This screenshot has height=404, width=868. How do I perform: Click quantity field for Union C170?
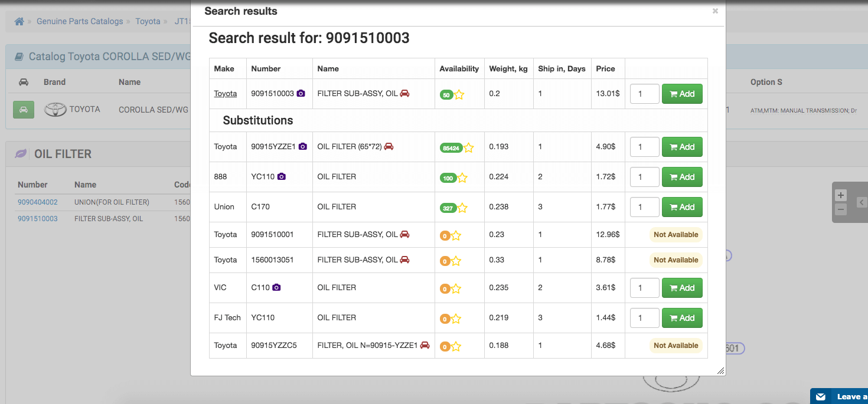645,207
